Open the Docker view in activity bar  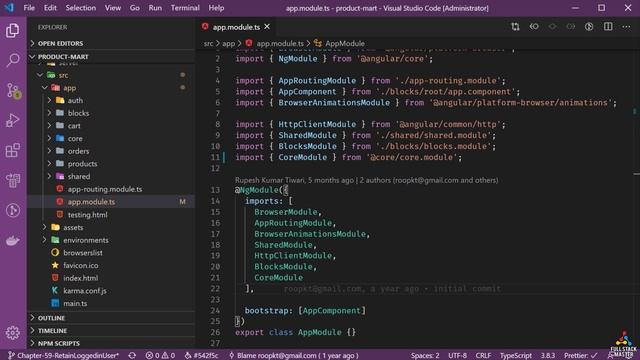[13, 240]
